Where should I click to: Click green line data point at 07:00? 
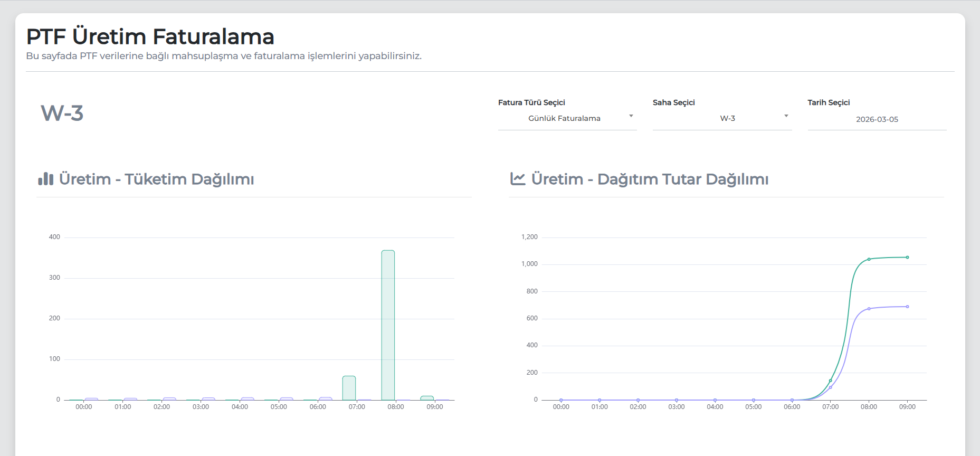click(830, 381)
